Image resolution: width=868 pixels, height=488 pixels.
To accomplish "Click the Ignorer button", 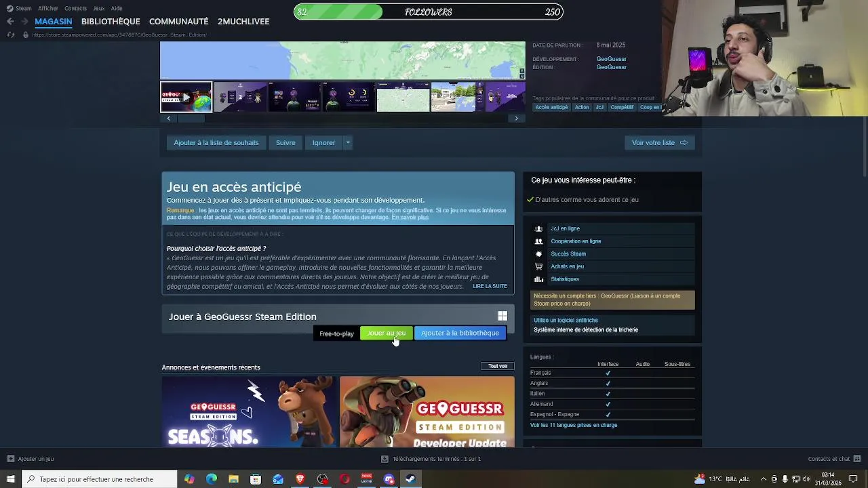I will point(323,142).
